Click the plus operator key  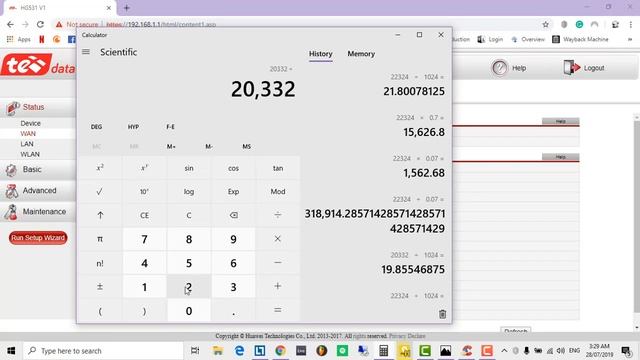[278, 287]
